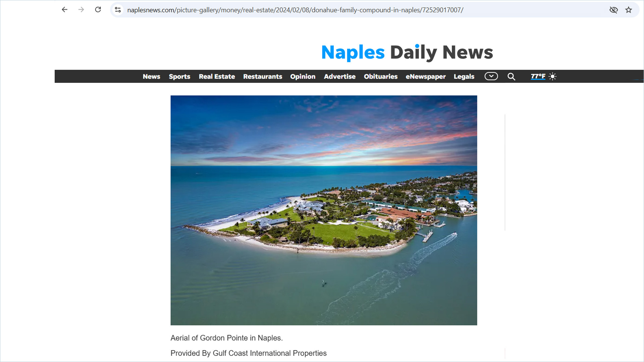The width and height of the screenshot is (644, 362).
Task: Toggle the tracking protection eye icon
Action: (x=613, y=9)
